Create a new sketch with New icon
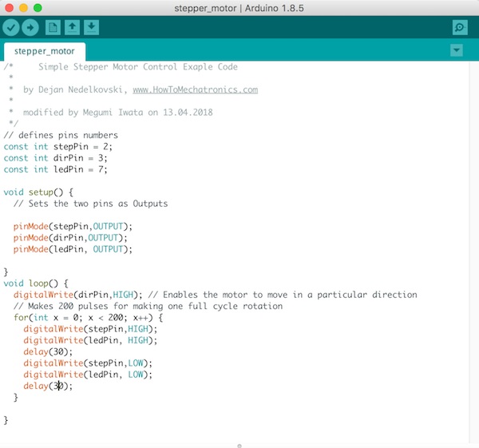Screen dimensions: 479x448 click(53, 27)
